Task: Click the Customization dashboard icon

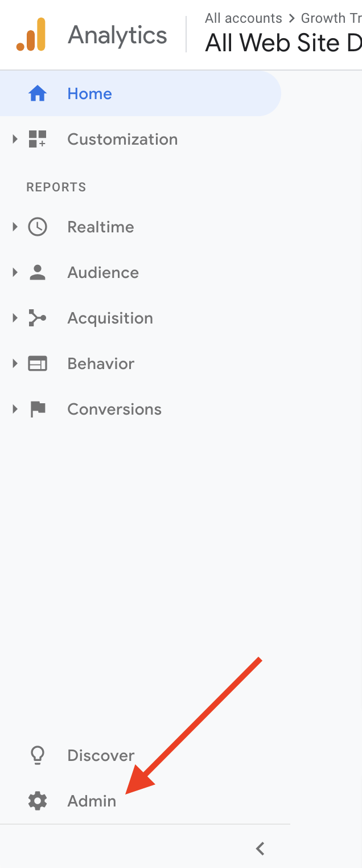Action: (x=38, y=139)
